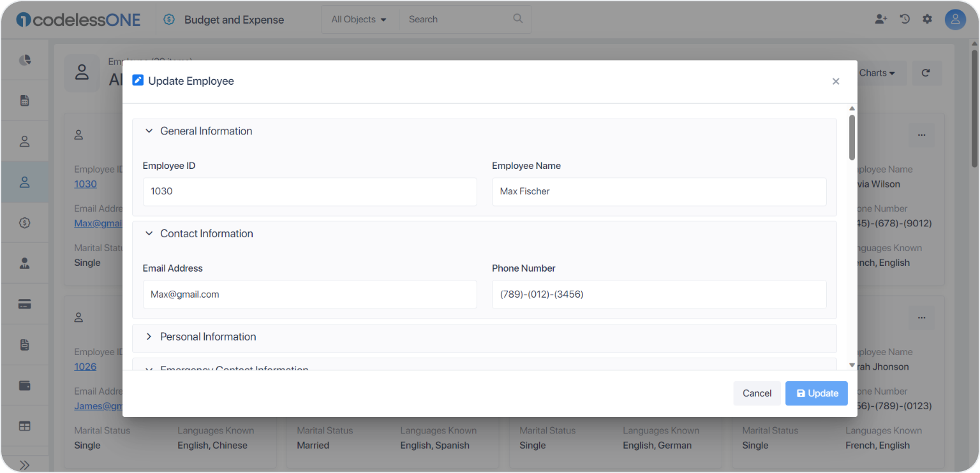Expand sidebar with double chevron icon
980x473 pixels.
click(25, 465)
